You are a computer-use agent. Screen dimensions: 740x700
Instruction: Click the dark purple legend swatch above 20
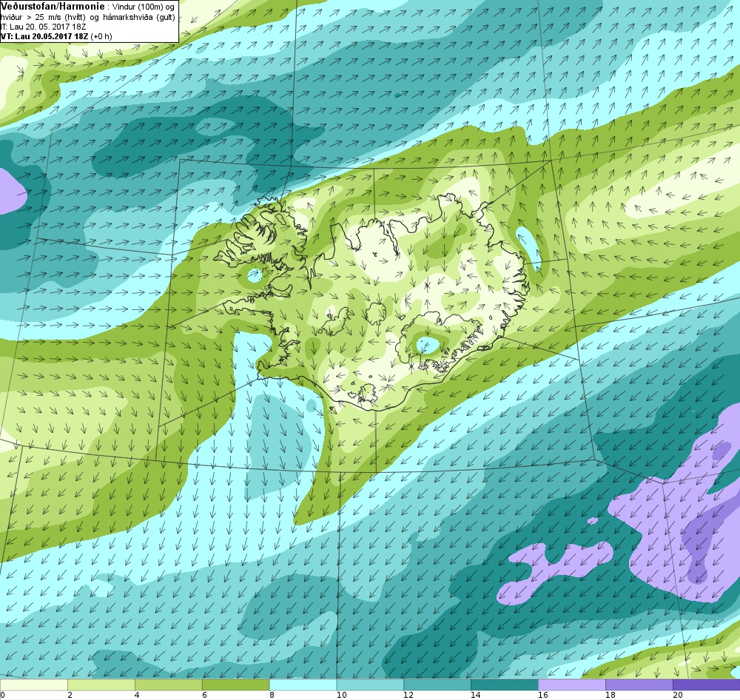707,685
